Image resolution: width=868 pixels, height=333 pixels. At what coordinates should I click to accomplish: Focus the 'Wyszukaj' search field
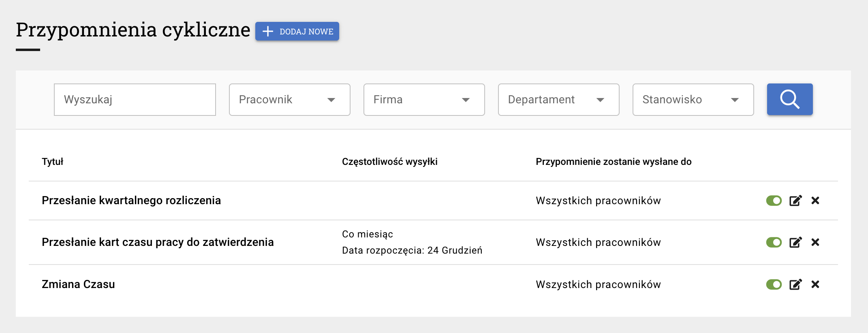click(x=135, y=100)
